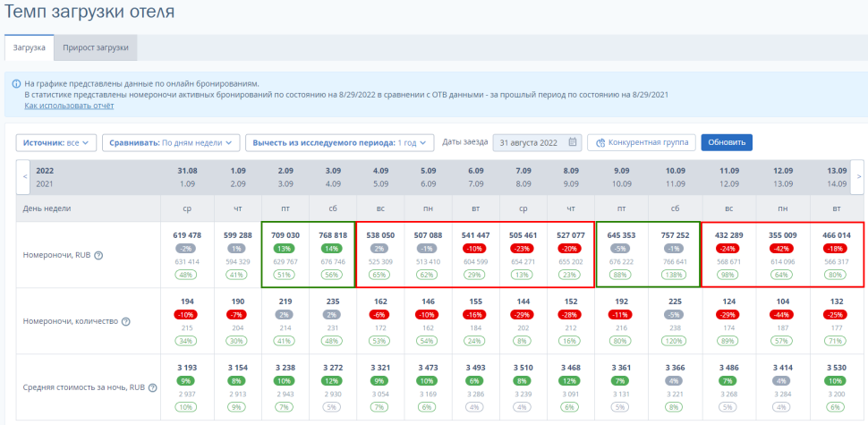Click average rate value 3 510
The height and width of the screenshot is (425, 868).
click(523, 368)
